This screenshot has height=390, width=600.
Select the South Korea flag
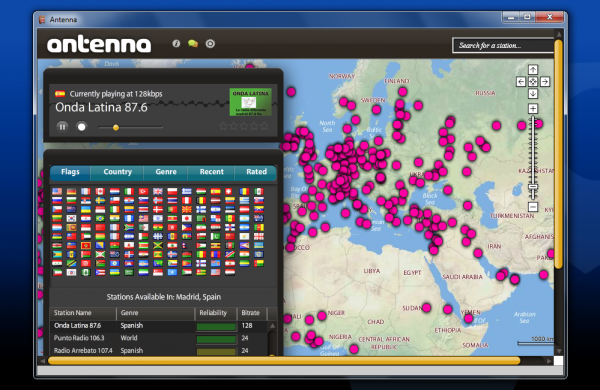click(x=71, y=219)
